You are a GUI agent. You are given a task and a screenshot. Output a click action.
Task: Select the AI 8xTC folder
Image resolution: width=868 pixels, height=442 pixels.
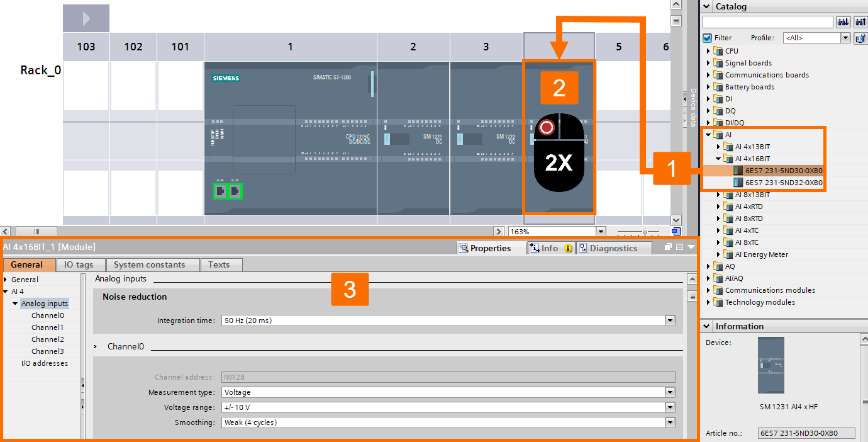[747, 242]
